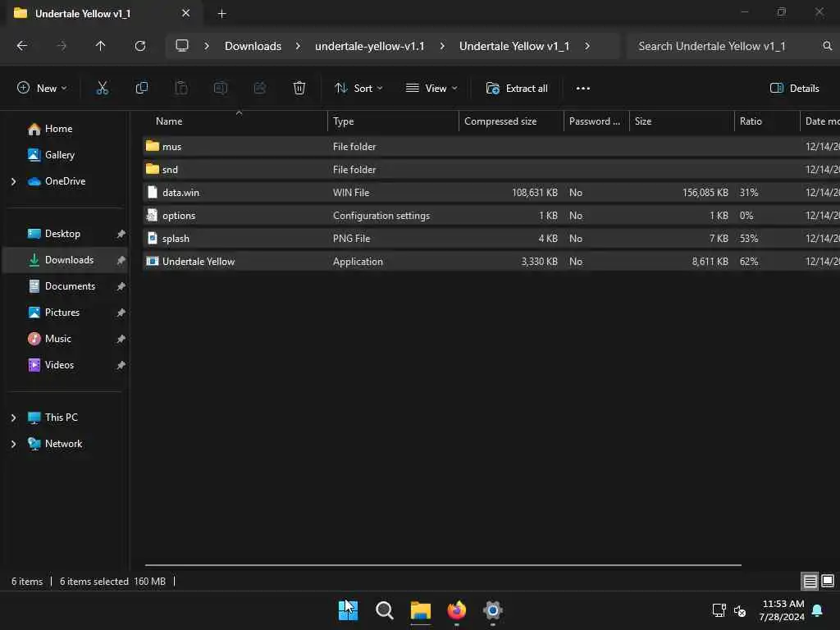Open Documents in the sidebar
The width and height of the screenshot is (840, 630).
click(70, 286)
